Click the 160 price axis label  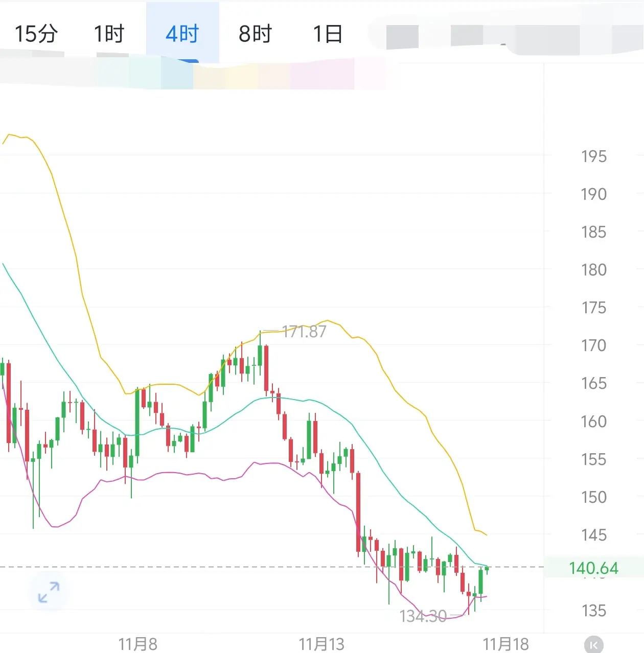click(x=594, y=422)
